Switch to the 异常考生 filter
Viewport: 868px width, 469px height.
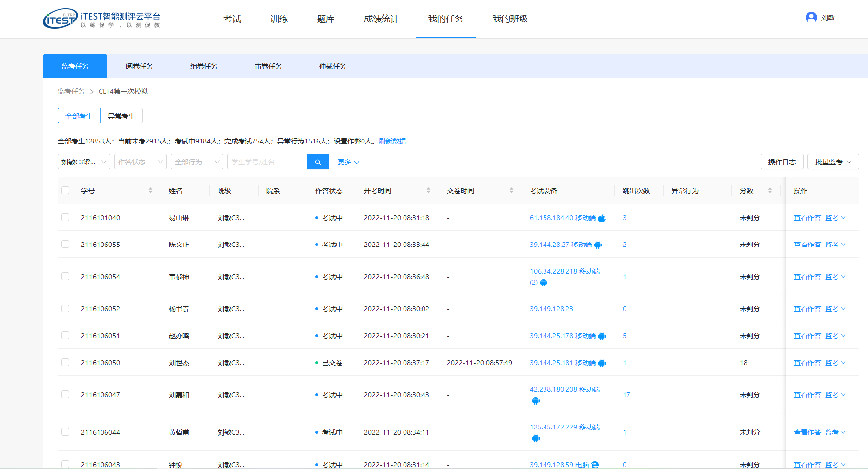[121, 116]
